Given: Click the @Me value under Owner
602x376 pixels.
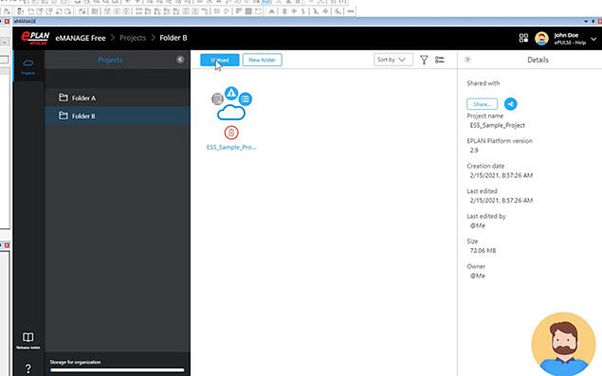Looking at the screenshot, I should 477,275.
